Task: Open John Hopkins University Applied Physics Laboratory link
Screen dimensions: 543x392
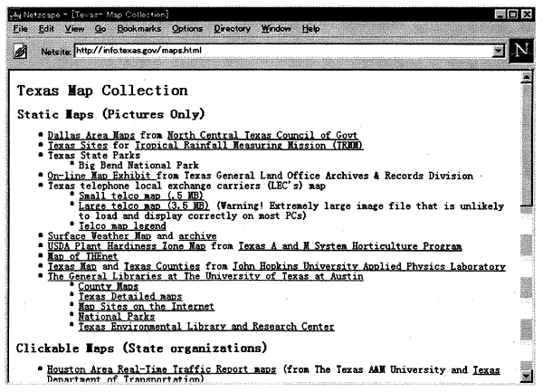Action: 369,266
